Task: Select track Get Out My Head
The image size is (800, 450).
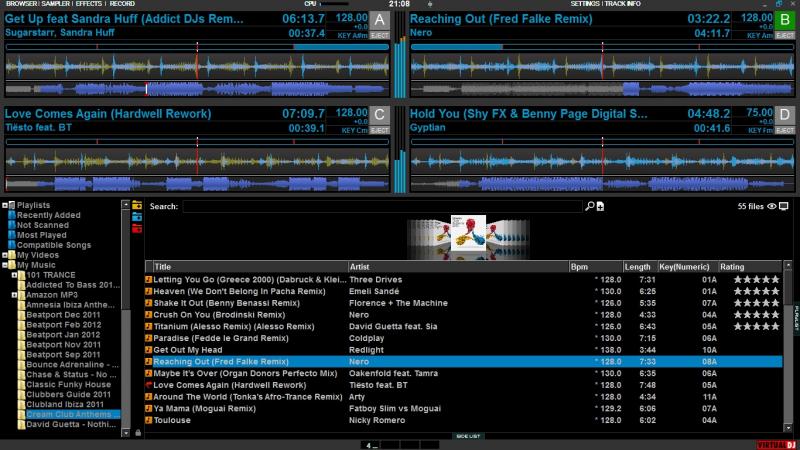Action: pos(463,350)
